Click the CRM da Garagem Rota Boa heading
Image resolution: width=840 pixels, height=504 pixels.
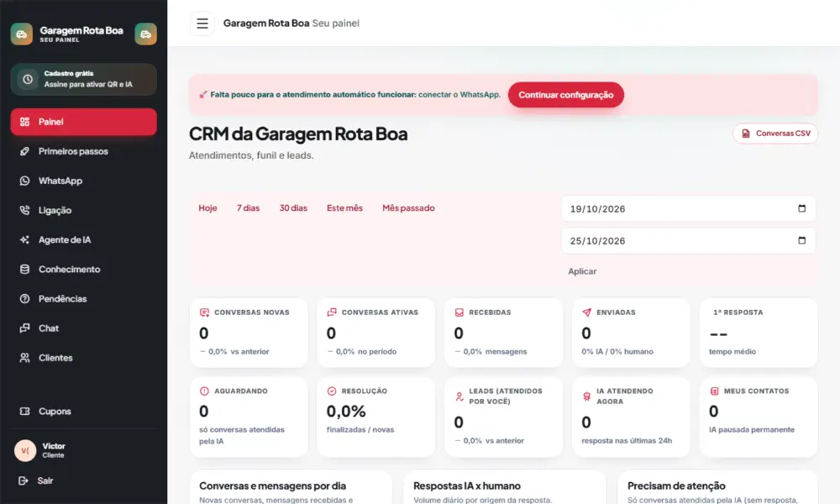(x=298, y=134)
